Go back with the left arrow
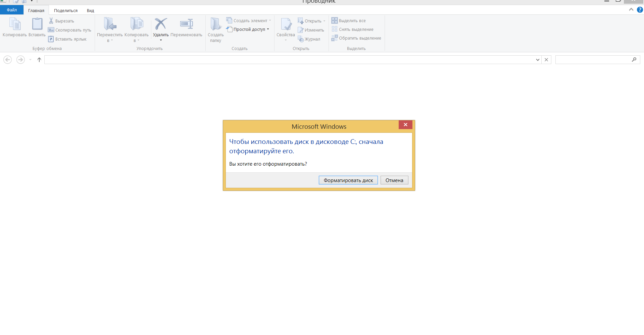This screenshot has width=644, height=335. point(7,60)
